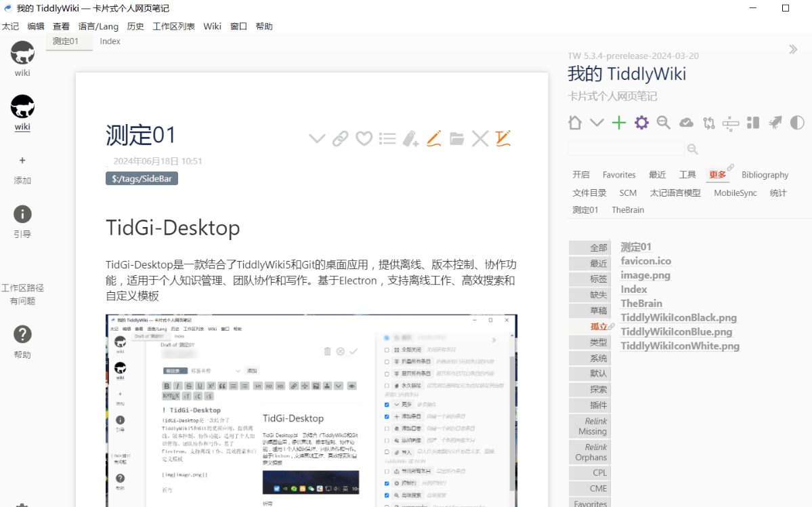This screenshot has height=507, width=812.
Task: Open the 文件目录 sidebar tab
Action: [x=589, y=193]
